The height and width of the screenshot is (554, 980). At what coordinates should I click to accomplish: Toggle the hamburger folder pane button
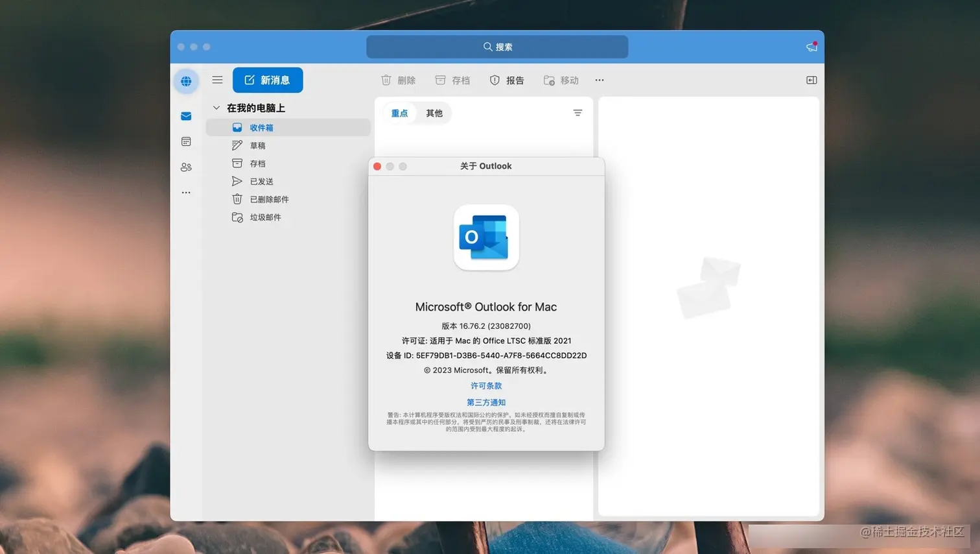217,80
